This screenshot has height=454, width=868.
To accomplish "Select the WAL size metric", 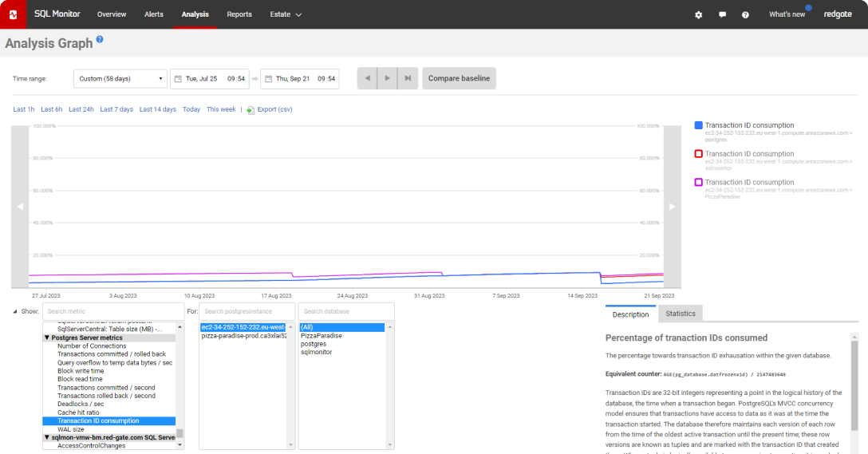I will pos(71,429).
